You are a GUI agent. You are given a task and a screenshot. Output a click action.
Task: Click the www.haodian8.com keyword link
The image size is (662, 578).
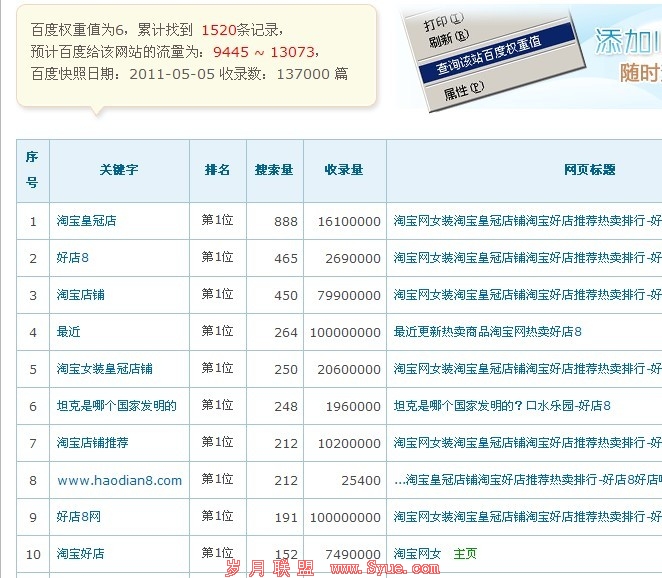[x=119, y=480]
